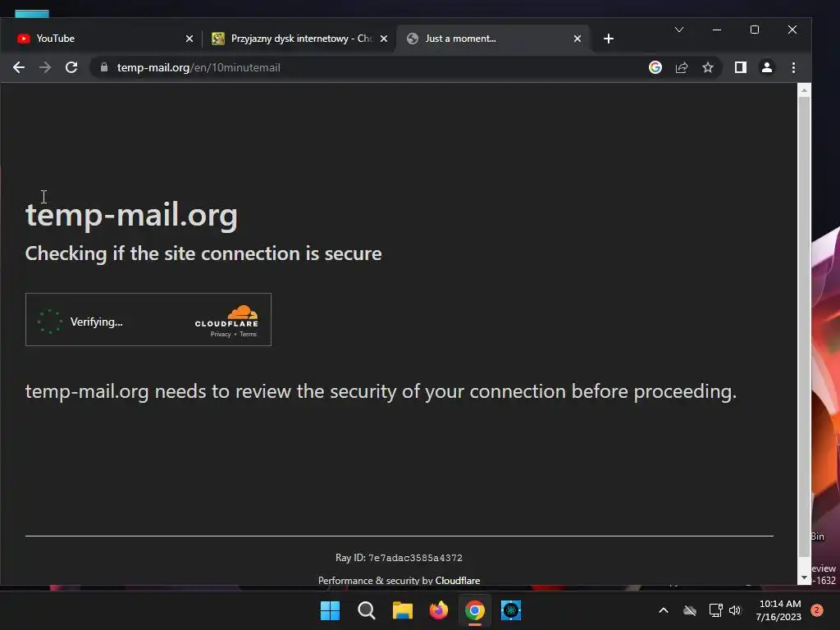Click the cloud sync tray icon

(x=690, y=610)
